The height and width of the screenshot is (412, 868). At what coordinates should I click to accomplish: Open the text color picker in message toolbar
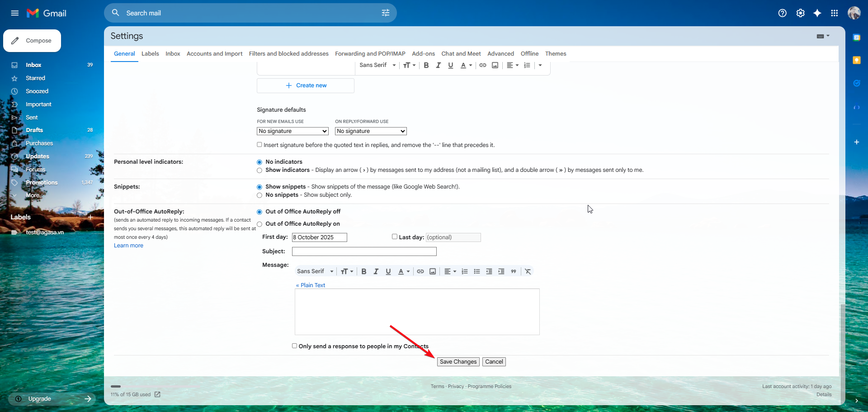pos(403,271)
